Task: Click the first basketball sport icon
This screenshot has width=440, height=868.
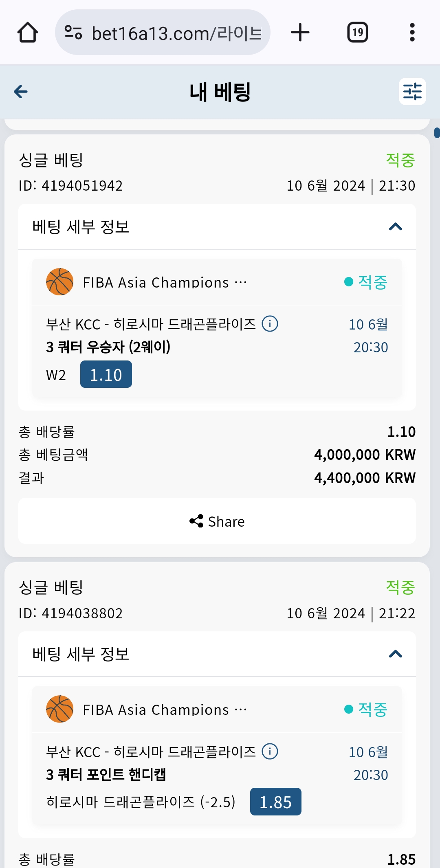Action: (60, 282)
